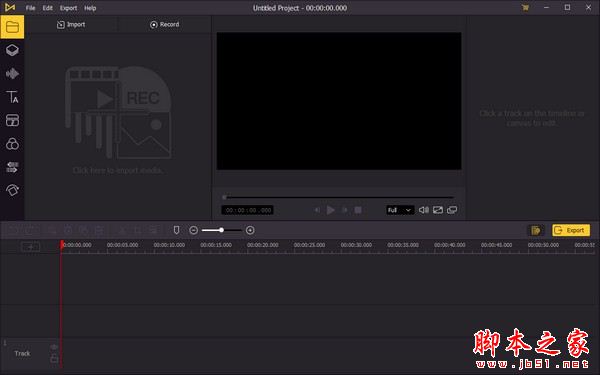Click timeline ruler at 00:00:10.000
The height and width of the screenshot is (375, 600).
coord(169,245)
